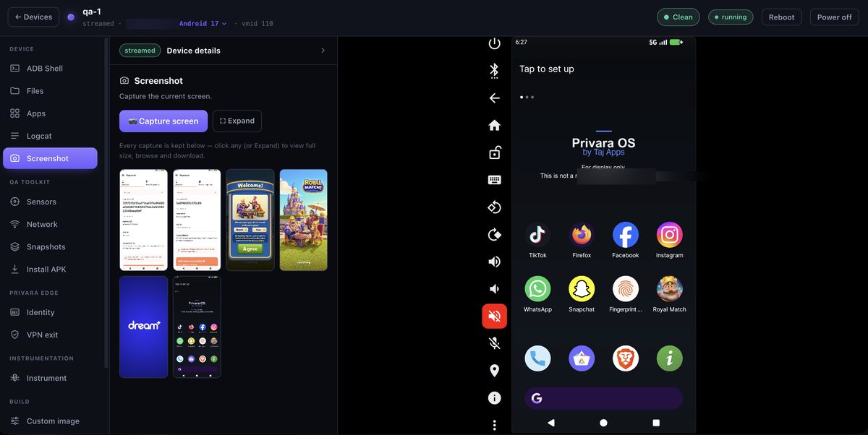Open Apps in the sidebar
This screenshot has width=868, height=435.
pyautogui.click(x=50, y=113)
